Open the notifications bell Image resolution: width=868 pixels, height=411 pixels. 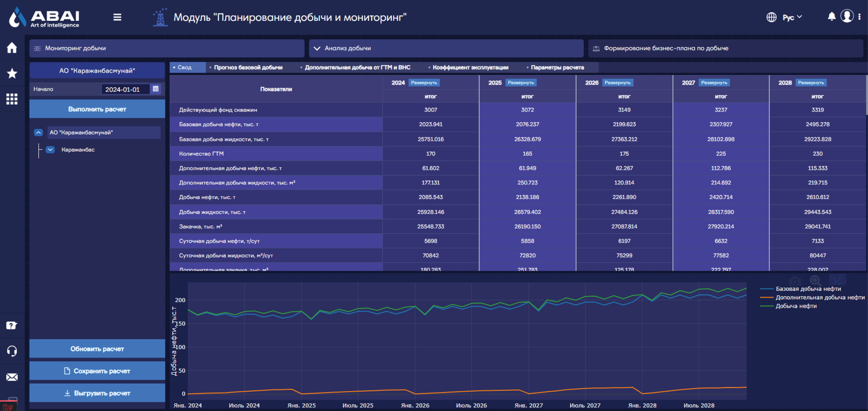(831, 17)
